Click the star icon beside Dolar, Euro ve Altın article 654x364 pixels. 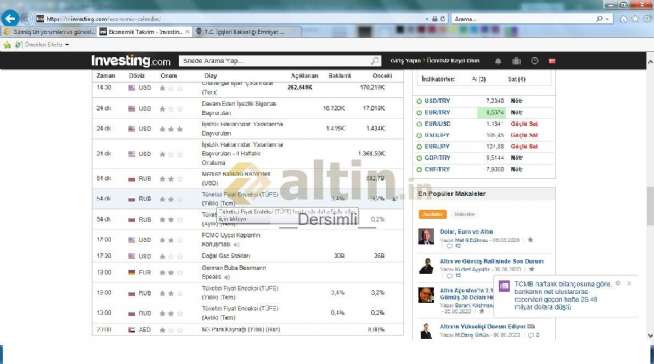coord(531,240)
